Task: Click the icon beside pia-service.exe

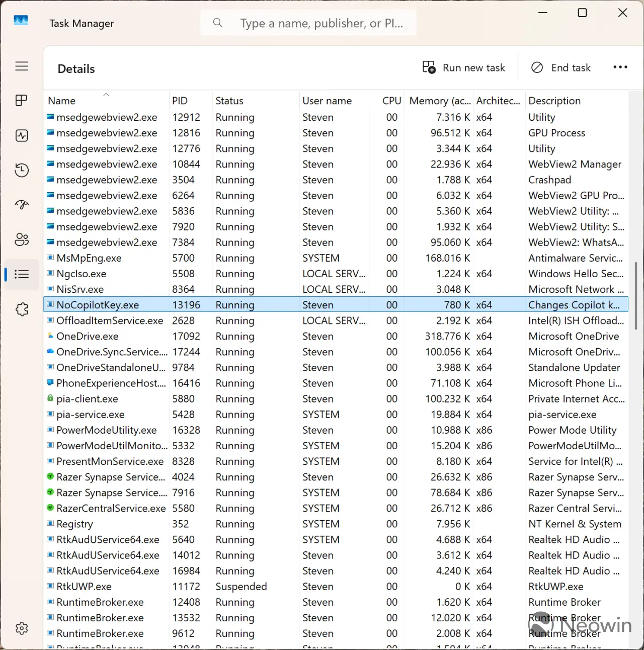Action: [50, 414]
